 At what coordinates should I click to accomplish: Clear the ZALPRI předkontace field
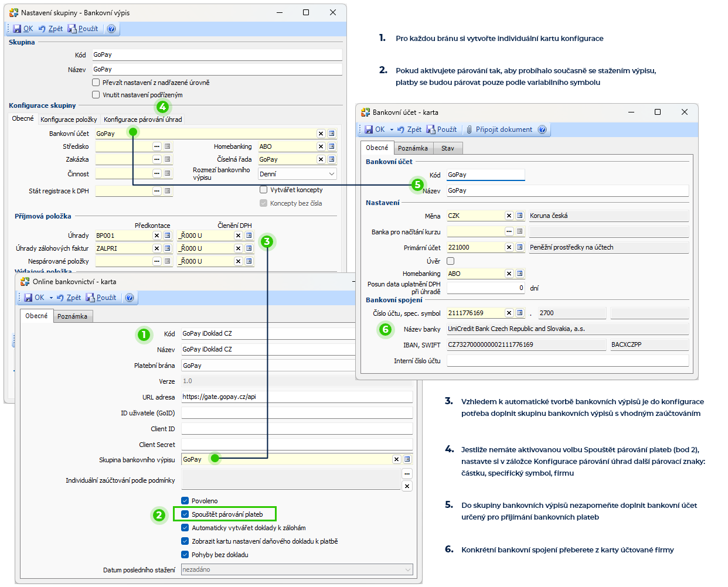tap(157, 248)
